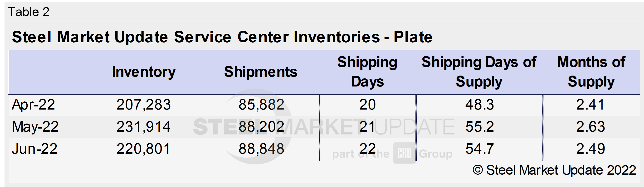Image resolution: width=644 pixels, height=187 pixels.
Task: Click the 2.41 months of supply cell
Action: point(590,105)
